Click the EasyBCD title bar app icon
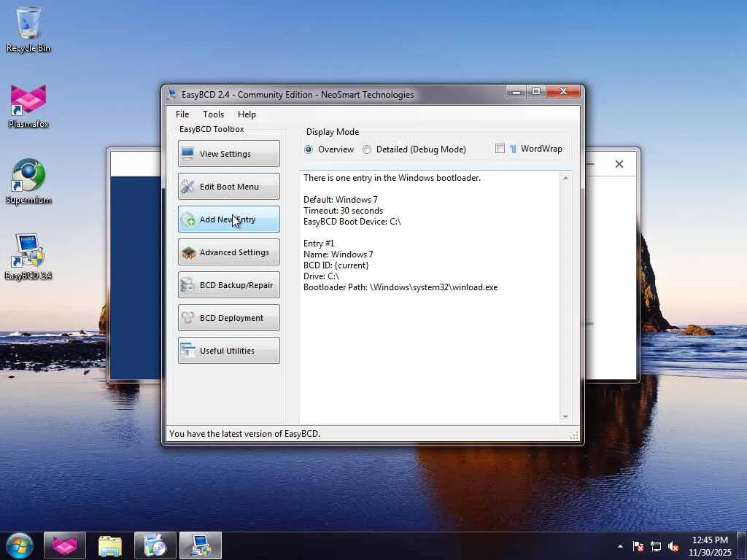Image resolution: width=747 pixels, height=560 pixels. pyautogui.click(x=171, y=94)
